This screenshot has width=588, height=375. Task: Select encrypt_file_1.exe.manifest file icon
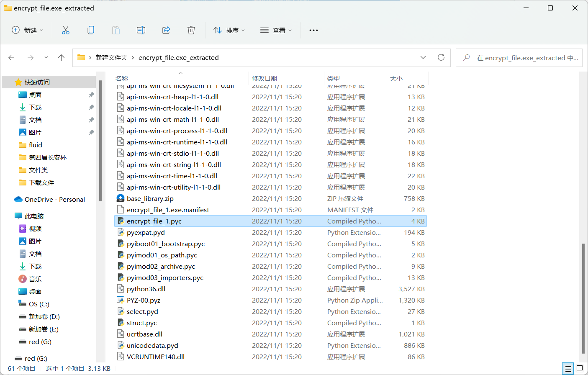pos(121,210)
